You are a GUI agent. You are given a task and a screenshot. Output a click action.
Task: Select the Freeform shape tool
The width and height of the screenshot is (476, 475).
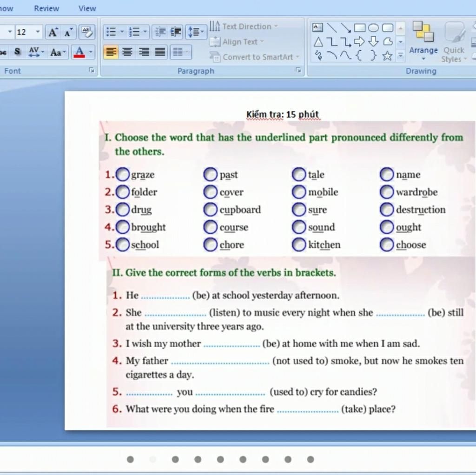pos(387,41)
